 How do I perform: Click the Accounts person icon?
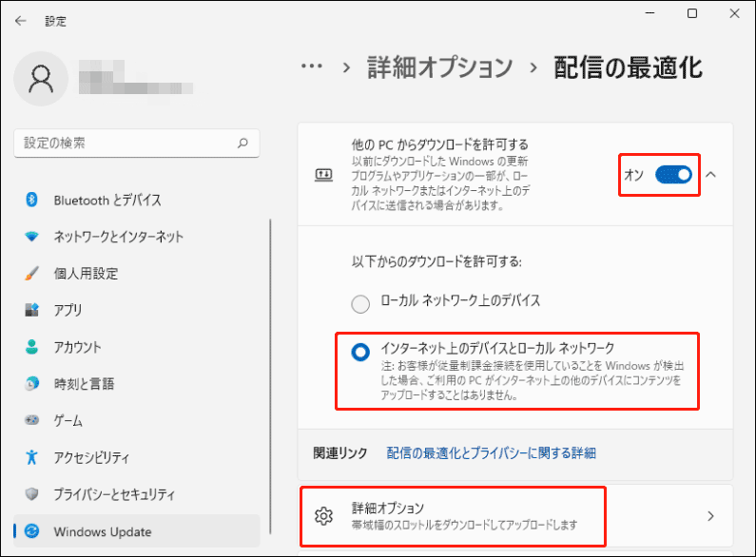(x=31, y=346)
